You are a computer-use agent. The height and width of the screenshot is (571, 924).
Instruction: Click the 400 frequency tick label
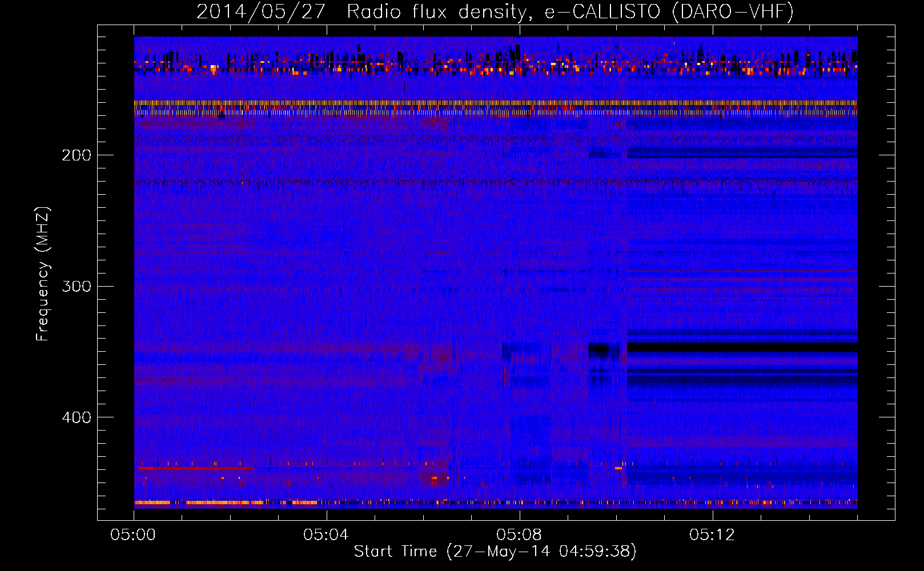click(x=77, y=417)
